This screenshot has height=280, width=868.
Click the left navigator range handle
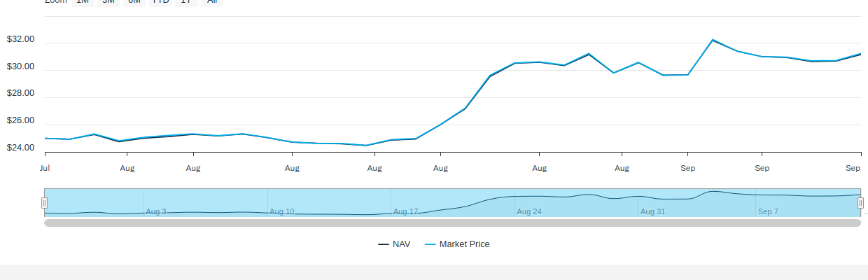coord(44,203)
